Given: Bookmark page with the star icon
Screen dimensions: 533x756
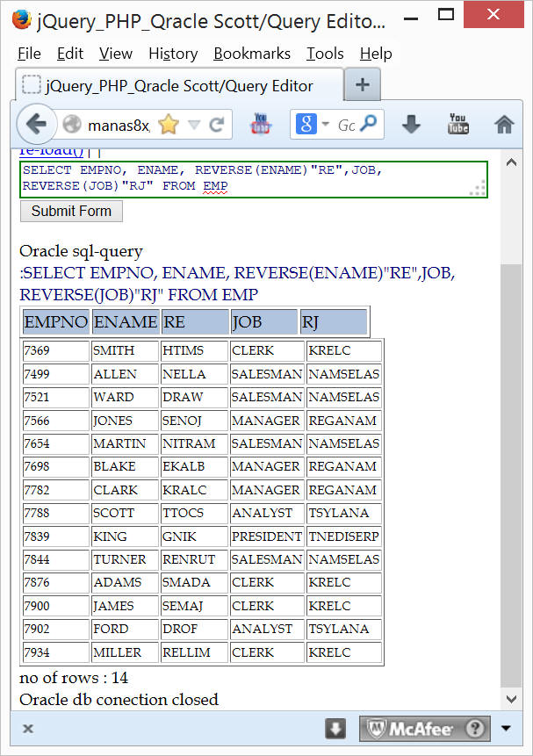Looking at the screenshot, I should click(169, 125).
